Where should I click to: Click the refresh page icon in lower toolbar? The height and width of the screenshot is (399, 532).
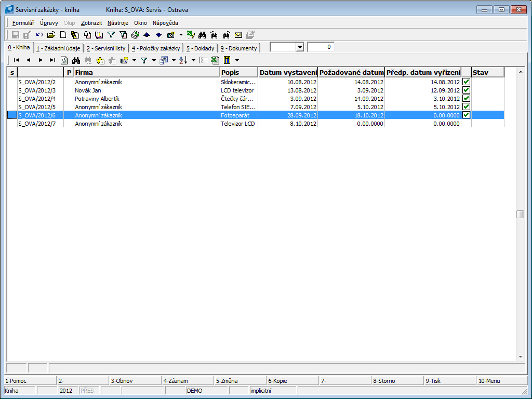[64, 60]
